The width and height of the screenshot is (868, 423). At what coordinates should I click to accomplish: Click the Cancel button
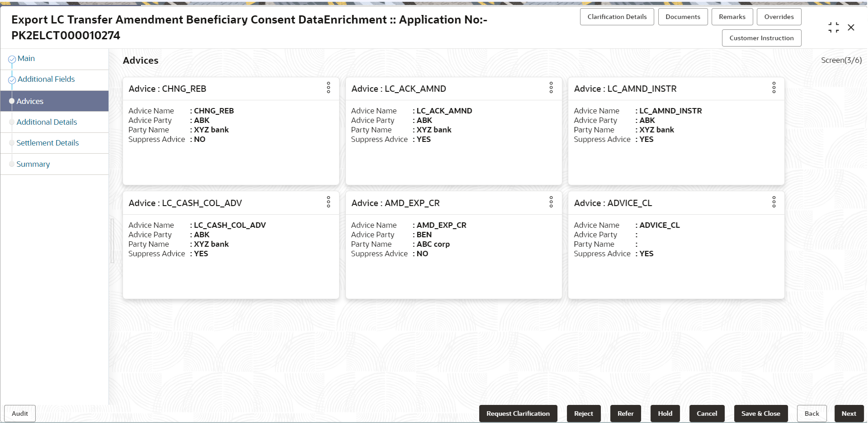[707, 414]
